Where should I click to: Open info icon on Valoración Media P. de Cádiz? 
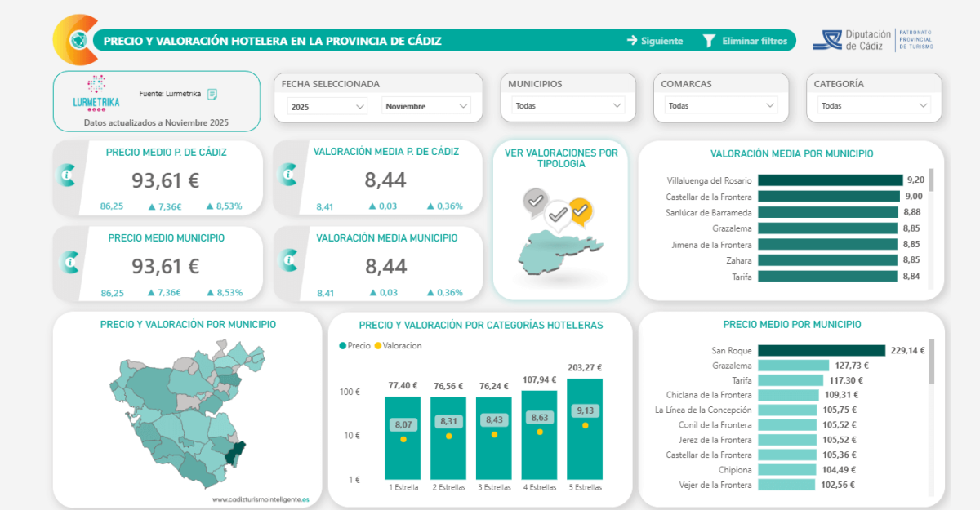(x=288, y=175)
